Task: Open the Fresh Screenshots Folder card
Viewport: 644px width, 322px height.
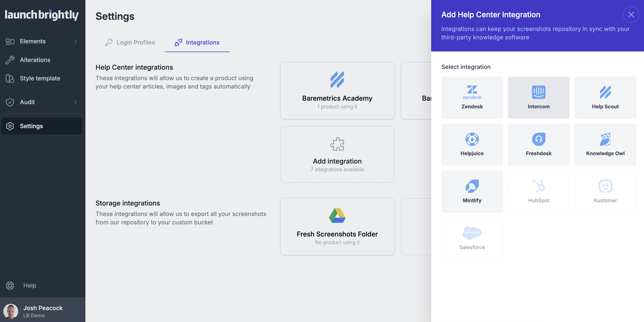Action: (337, 226)
